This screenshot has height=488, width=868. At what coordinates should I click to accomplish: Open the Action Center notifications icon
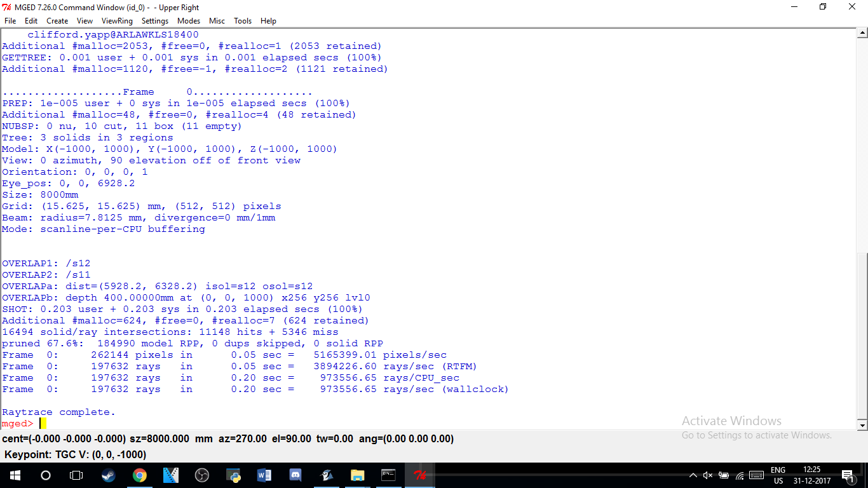click(847, 475)
